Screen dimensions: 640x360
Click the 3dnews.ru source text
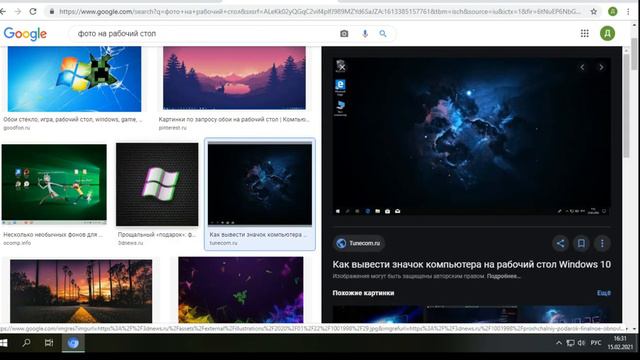[x=130, y=243]
